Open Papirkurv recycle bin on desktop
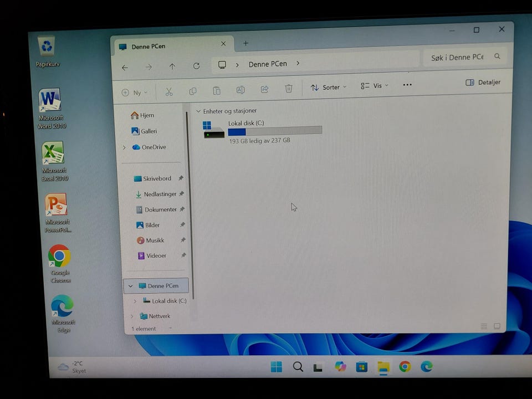This screenshot has width=532, height=399. [x=47, y=52]
